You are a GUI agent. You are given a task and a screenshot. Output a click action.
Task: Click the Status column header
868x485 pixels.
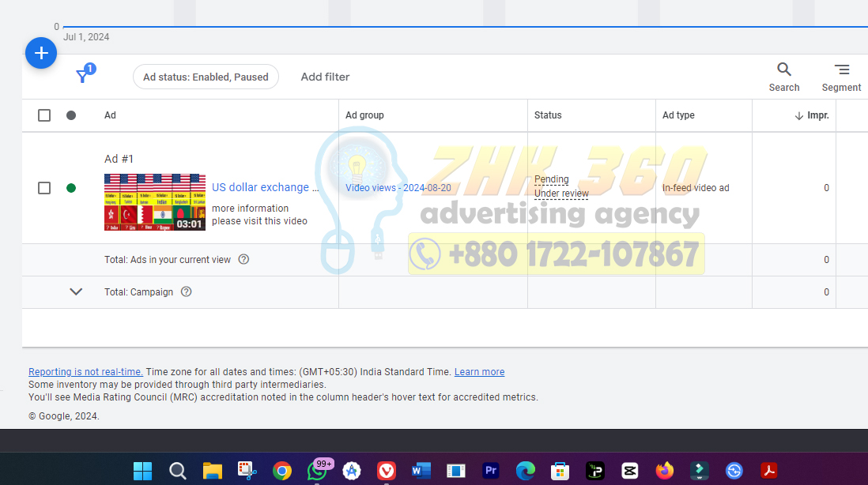548,115
